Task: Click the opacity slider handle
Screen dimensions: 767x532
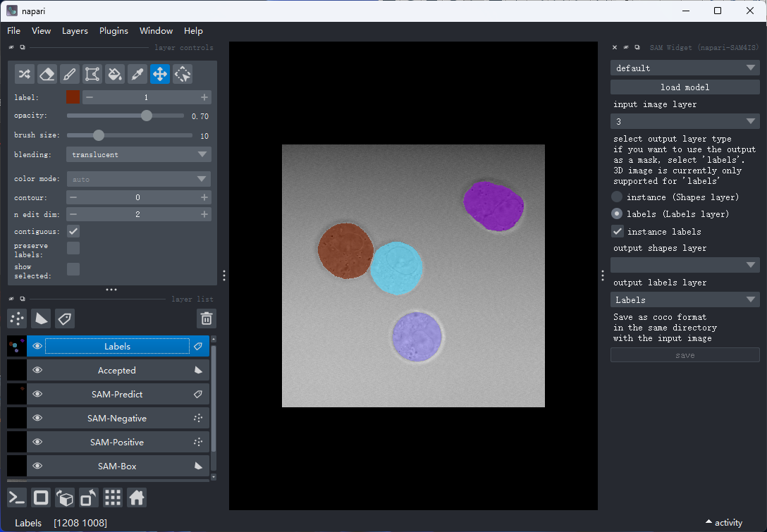Action: point(146,116)
